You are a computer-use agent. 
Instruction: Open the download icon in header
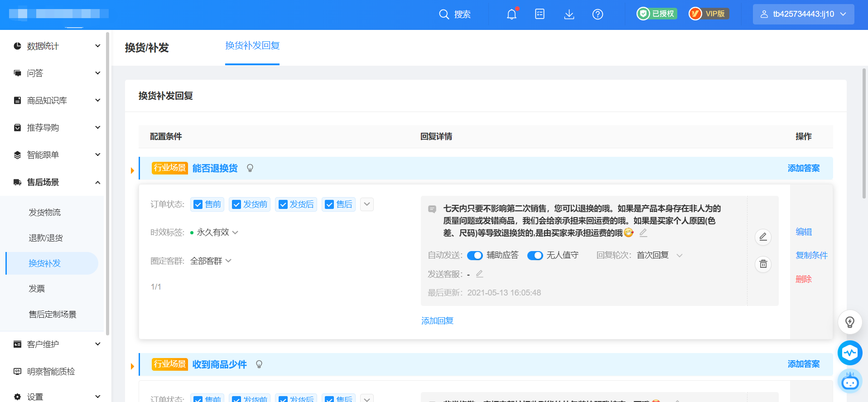[x=569, y=14]
